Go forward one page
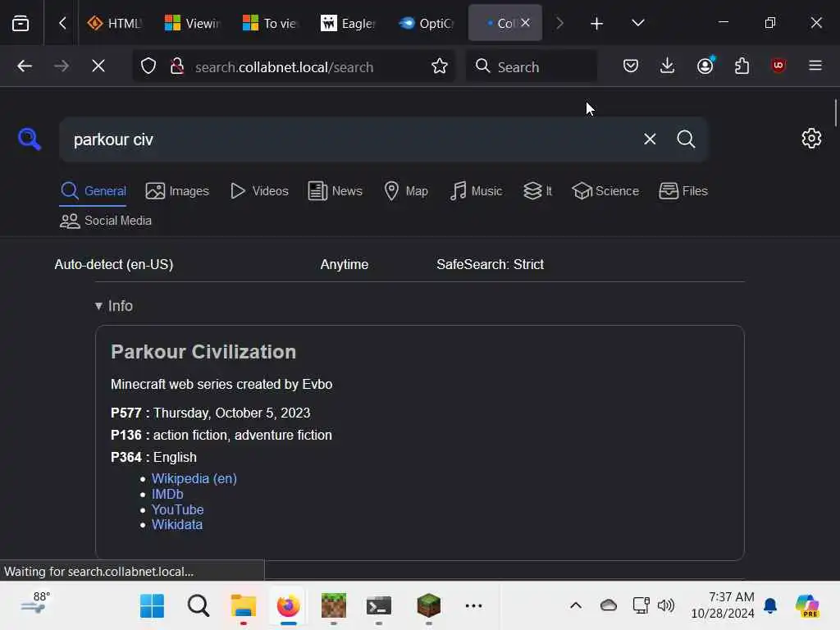This screenshot has height=630, width=840. (62, 66)
